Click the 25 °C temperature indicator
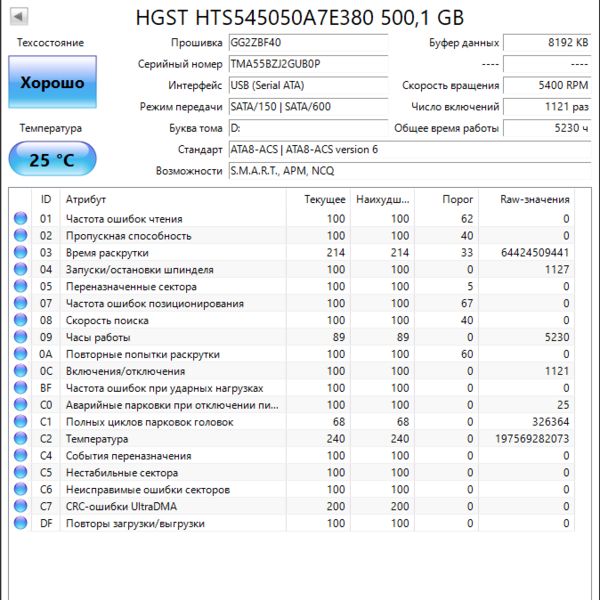Image resolution: width=600 pixels, height=600 pixels. tap(52, 159)
